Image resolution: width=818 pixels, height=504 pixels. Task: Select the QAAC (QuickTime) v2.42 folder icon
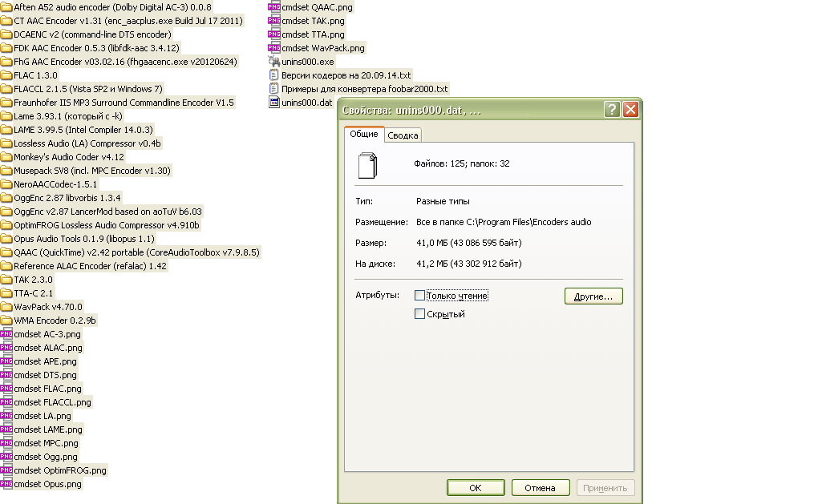[x=6, y=252]
